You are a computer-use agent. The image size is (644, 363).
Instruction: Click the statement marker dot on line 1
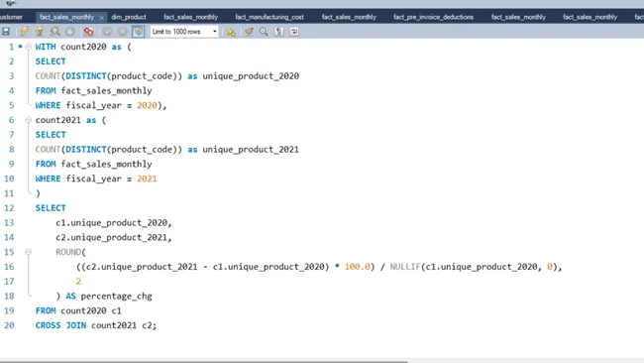point(20,47)
